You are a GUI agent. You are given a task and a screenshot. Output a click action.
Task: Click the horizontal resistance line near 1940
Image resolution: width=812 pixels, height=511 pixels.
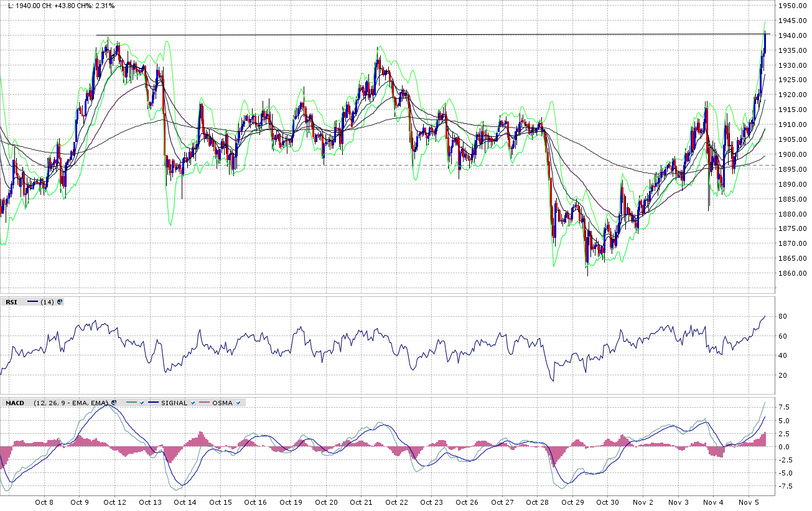coord(436,35)
